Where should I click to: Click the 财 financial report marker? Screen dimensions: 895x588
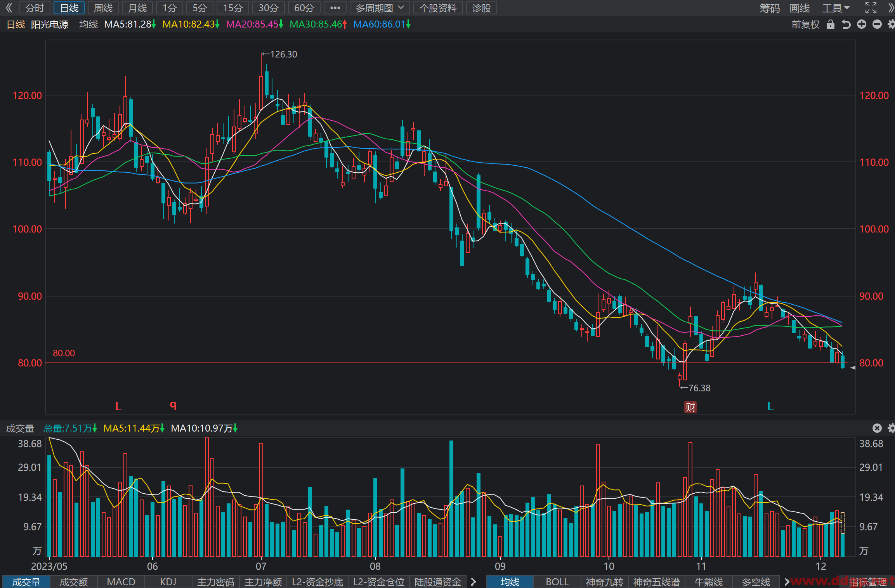pos(690,407)
